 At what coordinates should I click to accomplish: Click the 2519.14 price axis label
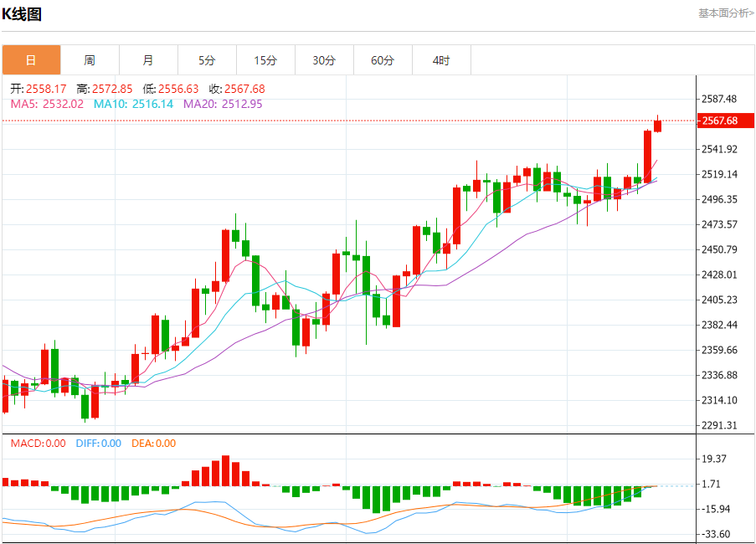coord(719,174)
